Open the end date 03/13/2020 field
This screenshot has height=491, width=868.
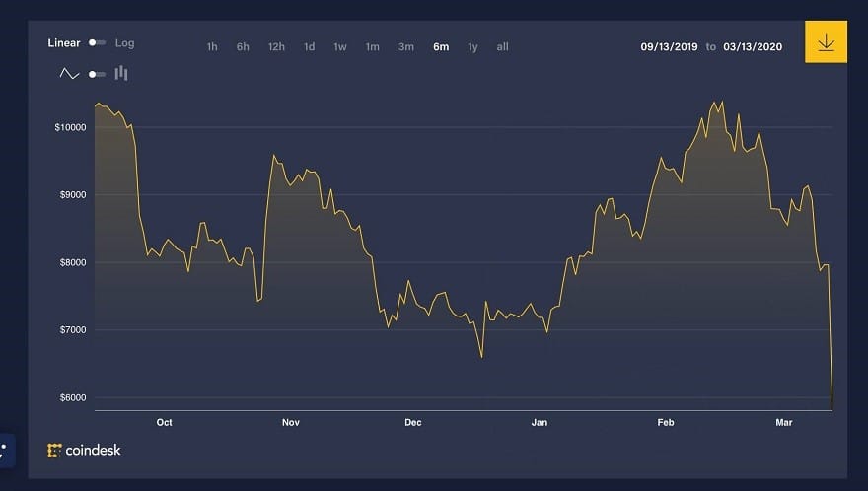click(755, 46)
